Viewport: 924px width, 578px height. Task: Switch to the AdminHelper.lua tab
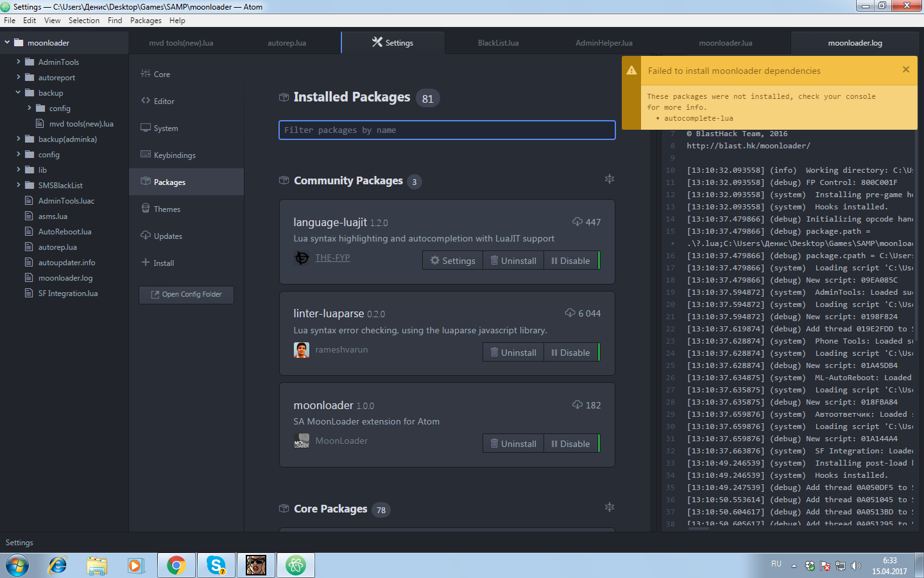coord(604,43)
